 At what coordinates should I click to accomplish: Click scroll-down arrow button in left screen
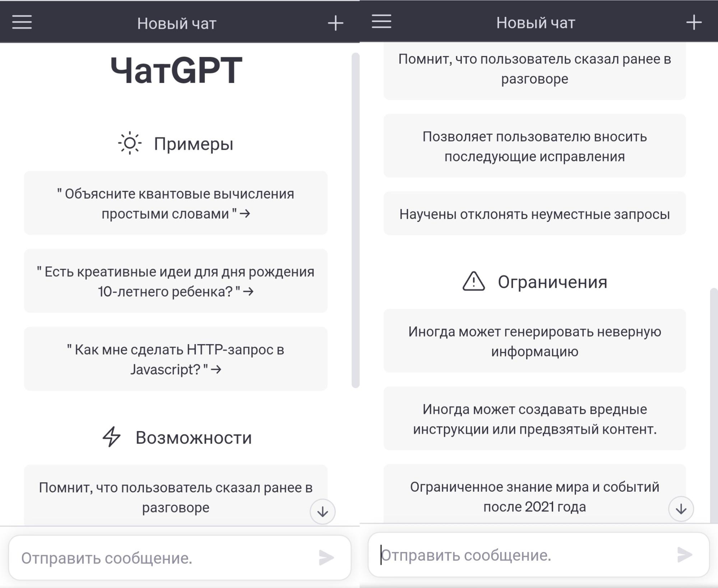pos(323,511)
